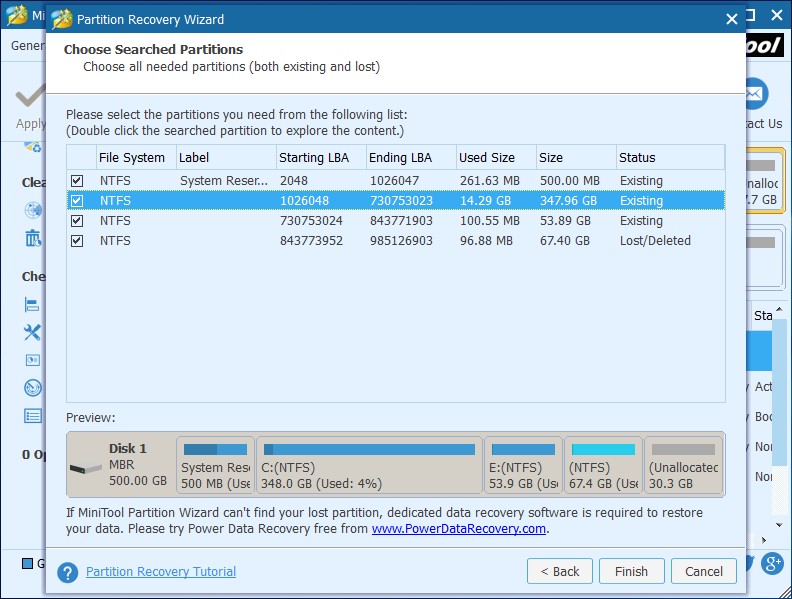Select the E:(NTFS) 53.9 GB preview block
792x599 pixels.
click(523, 465)
